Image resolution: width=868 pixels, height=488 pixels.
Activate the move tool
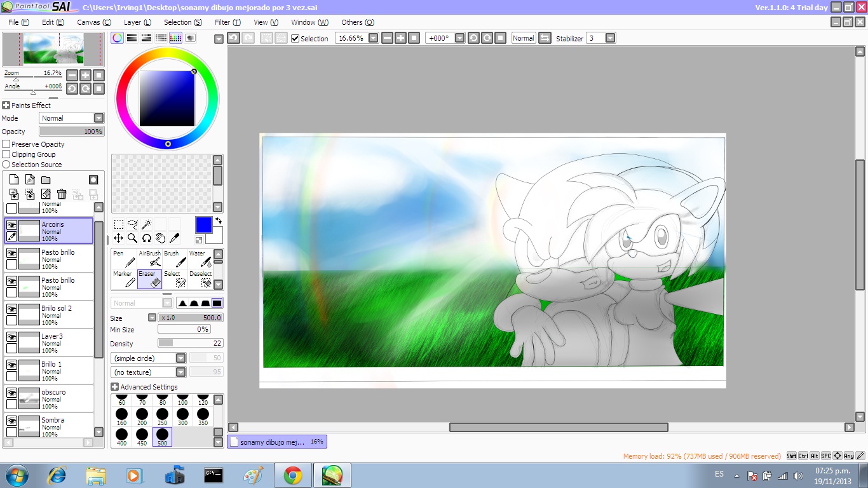119,238
